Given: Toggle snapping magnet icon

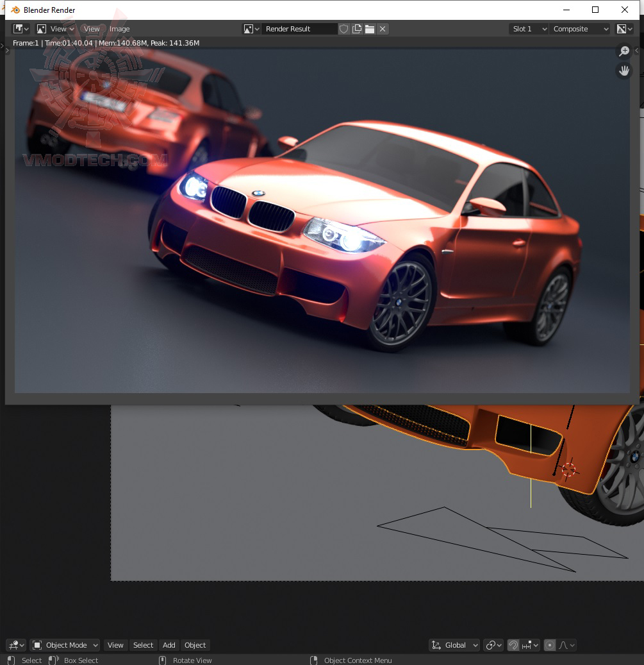Looking at the screenshot, I should click(x=513, y=645).
